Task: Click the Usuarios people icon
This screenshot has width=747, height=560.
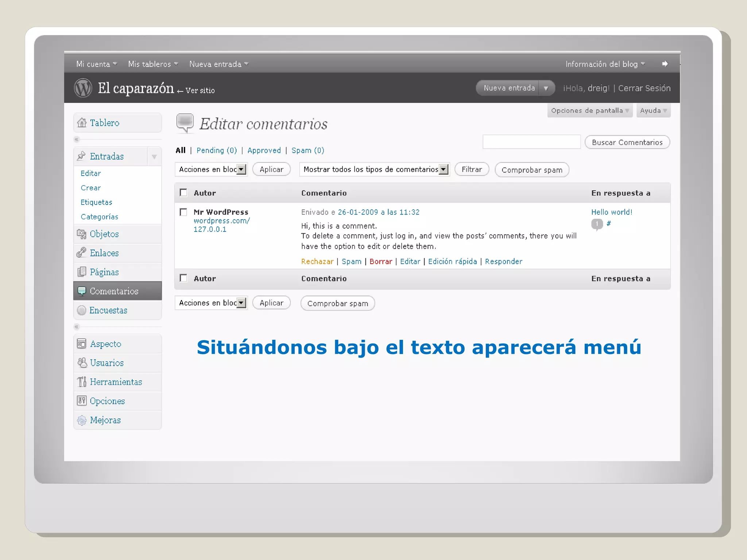Action: tap(82, 363)
